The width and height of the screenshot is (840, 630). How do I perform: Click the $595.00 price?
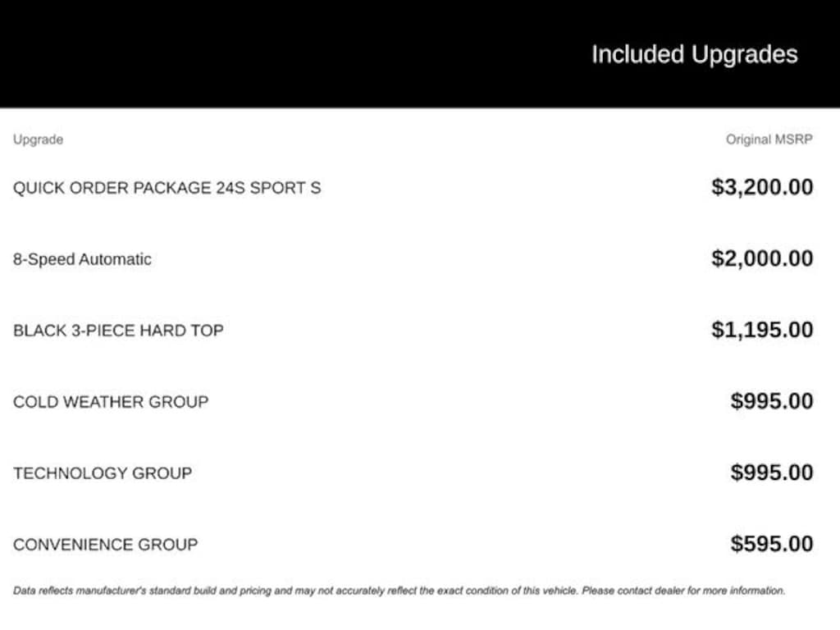772,544
